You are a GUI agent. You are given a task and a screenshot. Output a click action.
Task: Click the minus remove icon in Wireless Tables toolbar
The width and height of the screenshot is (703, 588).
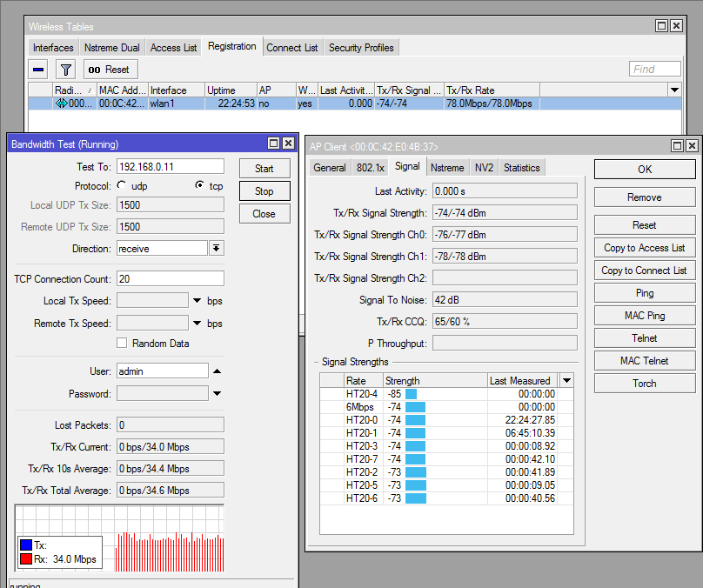[x=39, y=70]
